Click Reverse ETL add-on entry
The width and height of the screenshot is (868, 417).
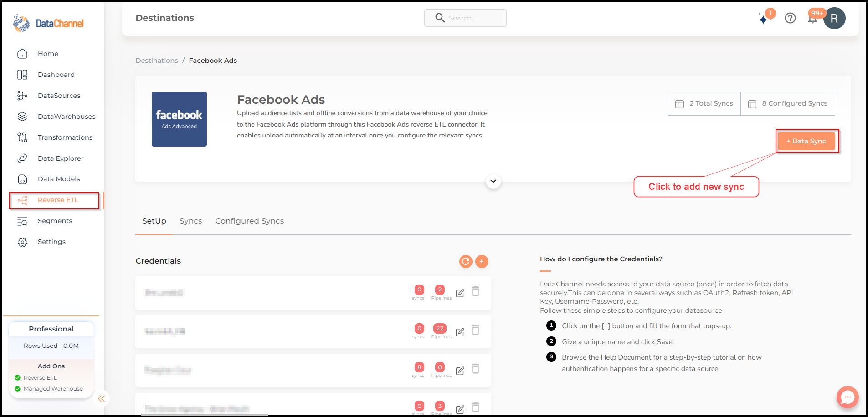(x=40, y=378)
